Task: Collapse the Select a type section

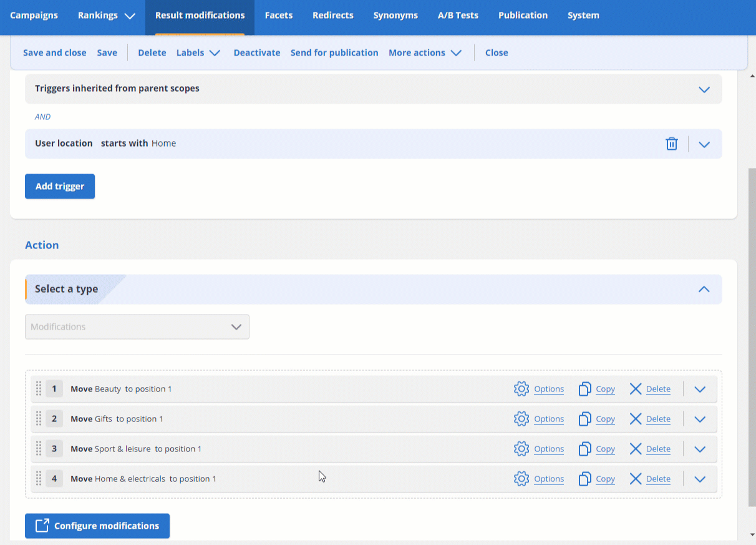Action: pos(704,289)
